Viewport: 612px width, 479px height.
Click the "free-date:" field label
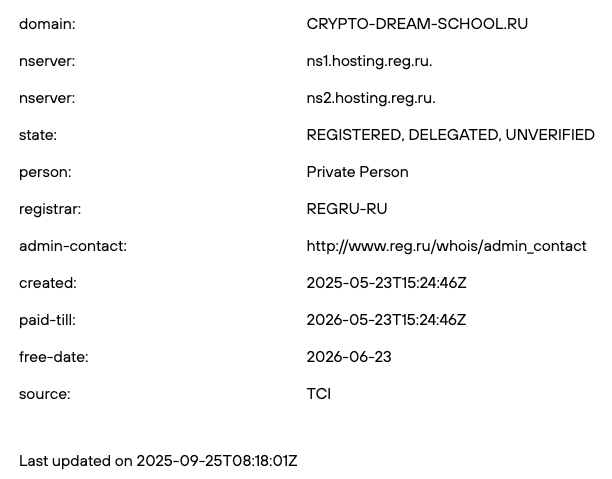point(53,357)
